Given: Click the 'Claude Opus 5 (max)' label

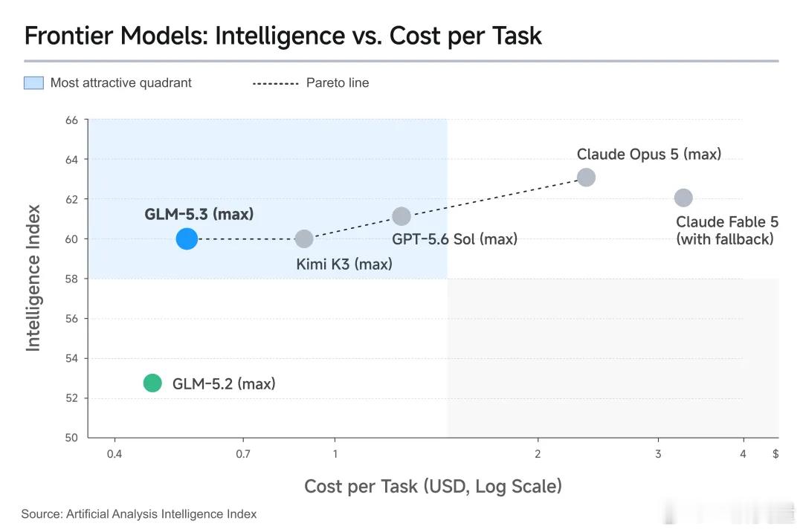Looking at the screenshot, I should [649, 154].
